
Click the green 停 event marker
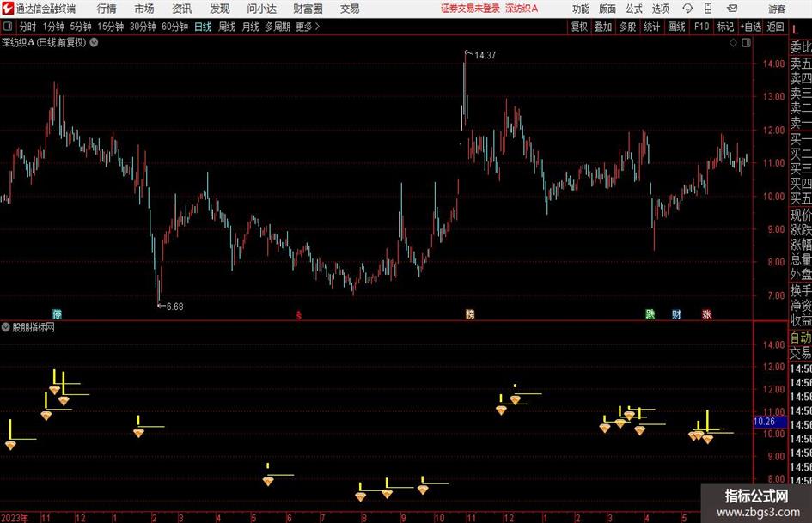pyautogui.click(x=57, y=313)
